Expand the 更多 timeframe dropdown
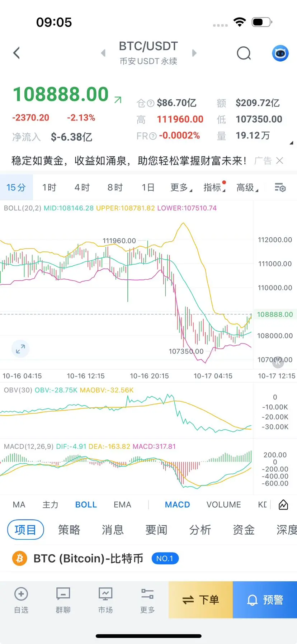Viewport: 297px width, 644px height. tap(181, 187)
